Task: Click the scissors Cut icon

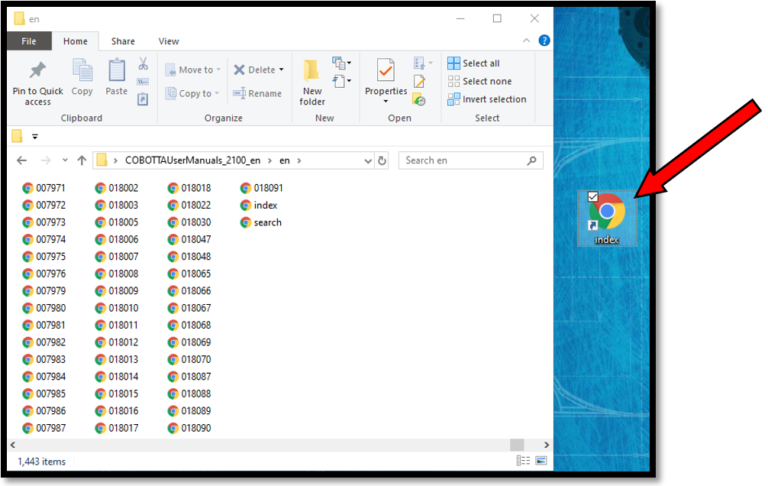Action: (x=143, y=64)
